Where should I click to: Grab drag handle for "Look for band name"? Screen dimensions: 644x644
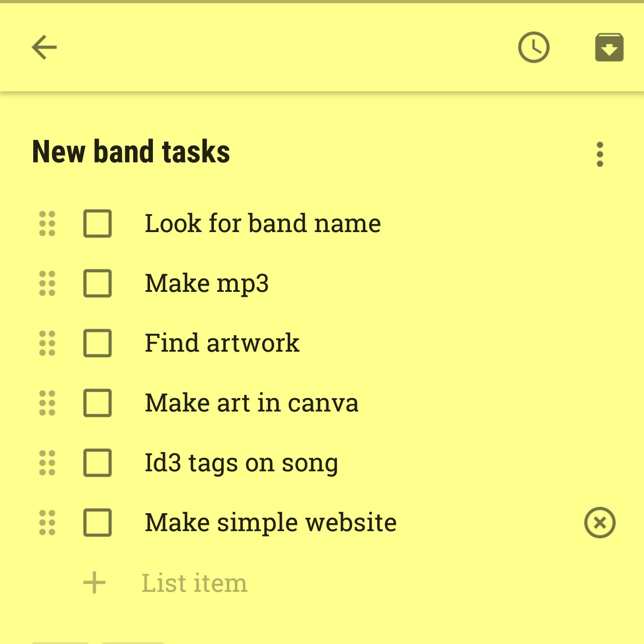47,224
